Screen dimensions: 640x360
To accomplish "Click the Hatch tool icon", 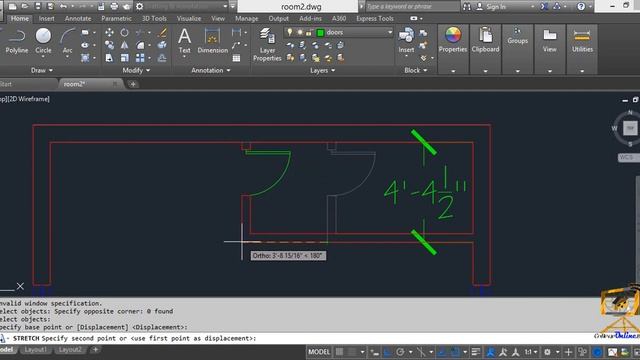I will tap(85, 58).
